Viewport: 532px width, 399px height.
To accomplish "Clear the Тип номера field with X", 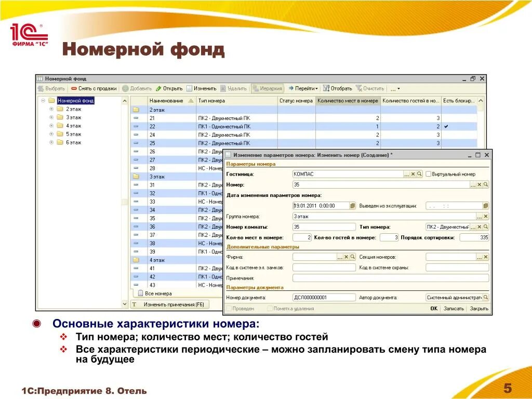I will click(480, 227).
